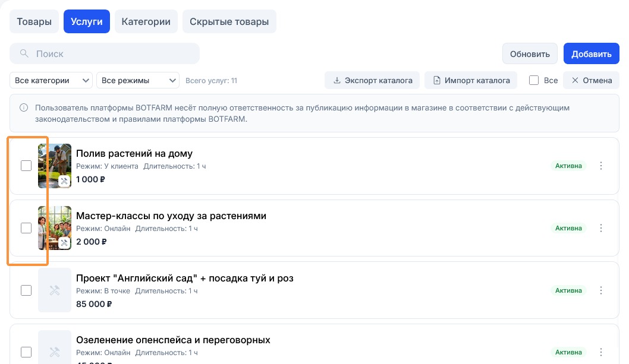Image resolution: width=629 pixels, height=364 pixels.
Task: Click Импорт каталога button
Action: [x=471, y=81]
